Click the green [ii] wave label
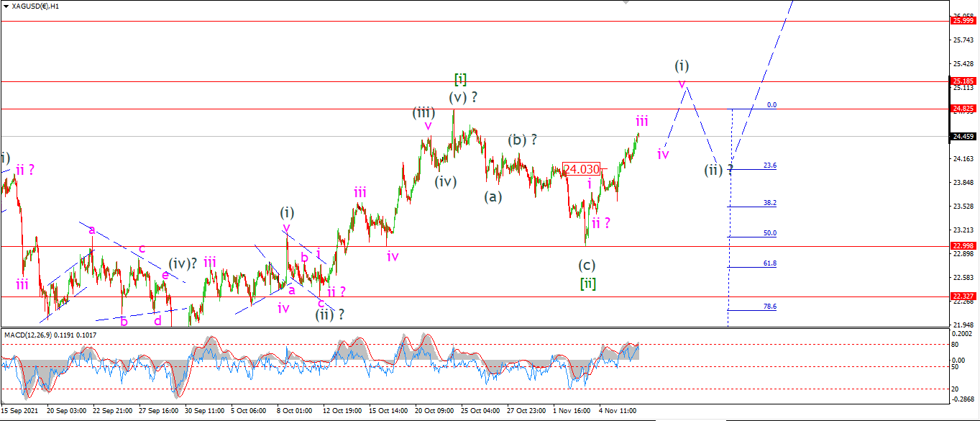980x421 pixels. point(588,283)
